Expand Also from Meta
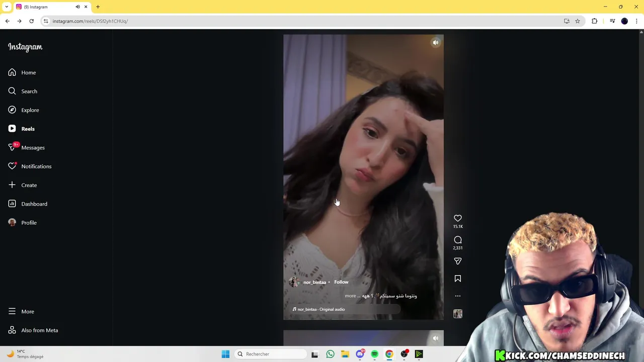Screen dimensions: 644x362 tap(33, 330)
